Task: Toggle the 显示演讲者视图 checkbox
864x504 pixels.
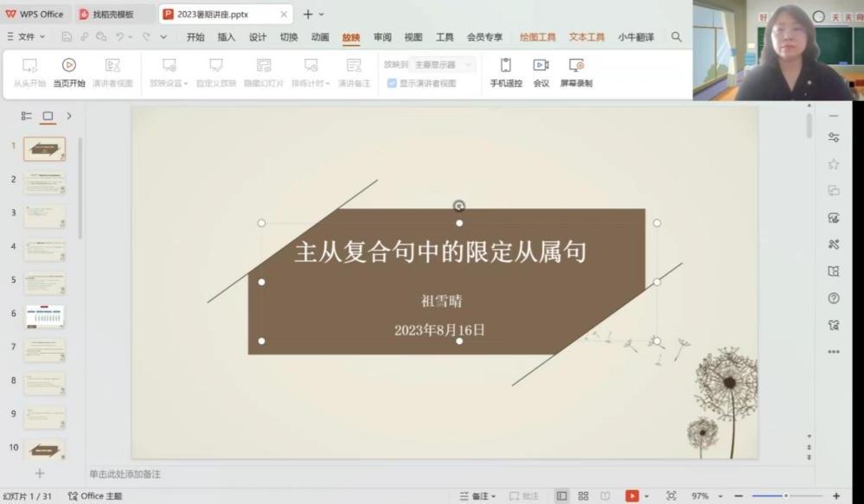Action: 392,84
